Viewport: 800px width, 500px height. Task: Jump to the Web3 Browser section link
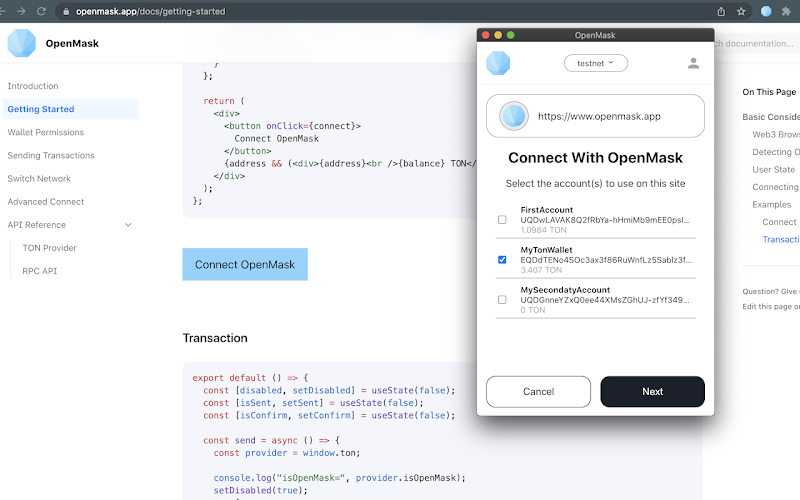776,135
